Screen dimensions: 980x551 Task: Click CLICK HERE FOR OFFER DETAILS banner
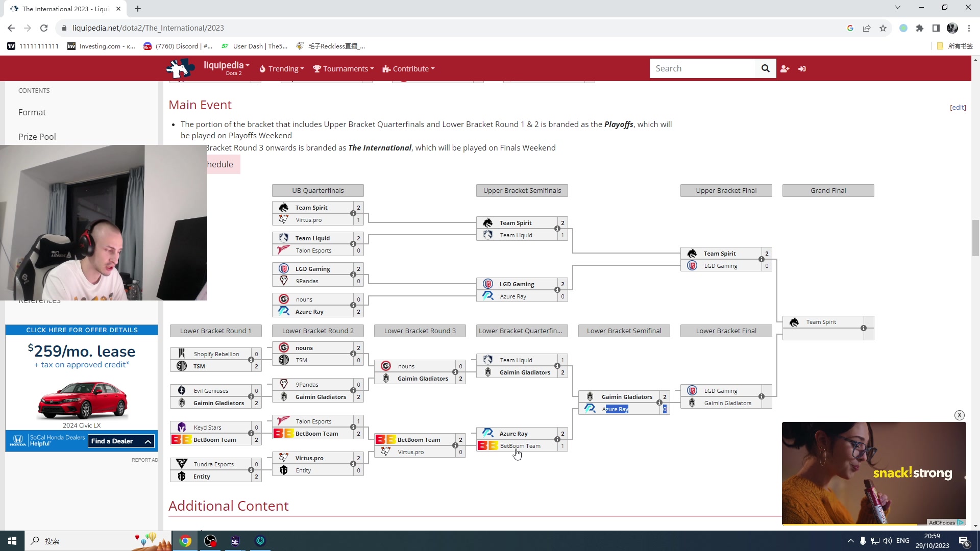(x=82, y=330)
